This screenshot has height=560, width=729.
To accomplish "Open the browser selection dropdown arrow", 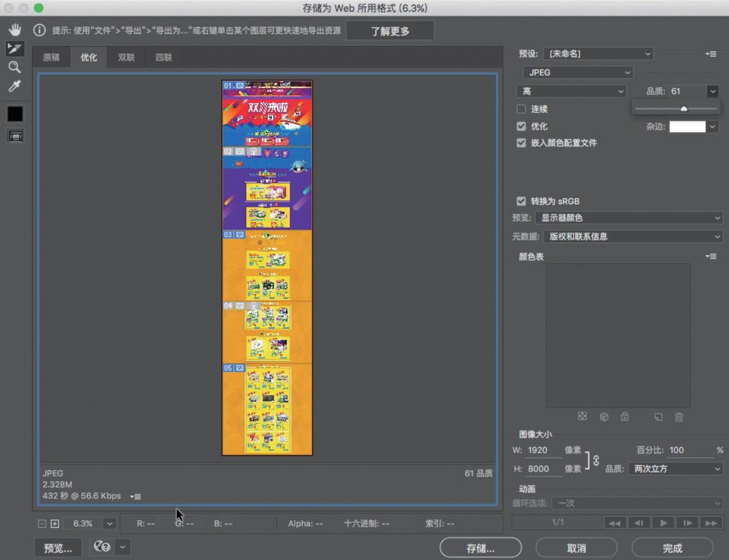I will tap(123, 547).
